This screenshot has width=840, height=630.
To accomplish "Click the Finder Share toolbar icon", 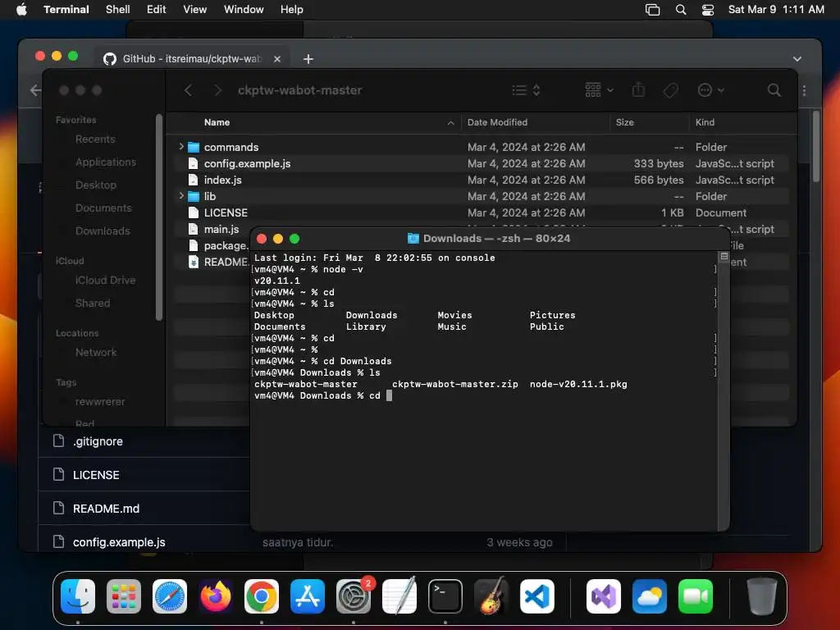I will coord(638,89).
